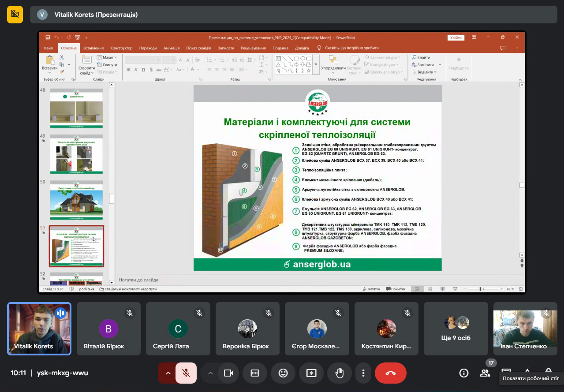Switch to the Конструктор ribbon tab

(121, 48)
